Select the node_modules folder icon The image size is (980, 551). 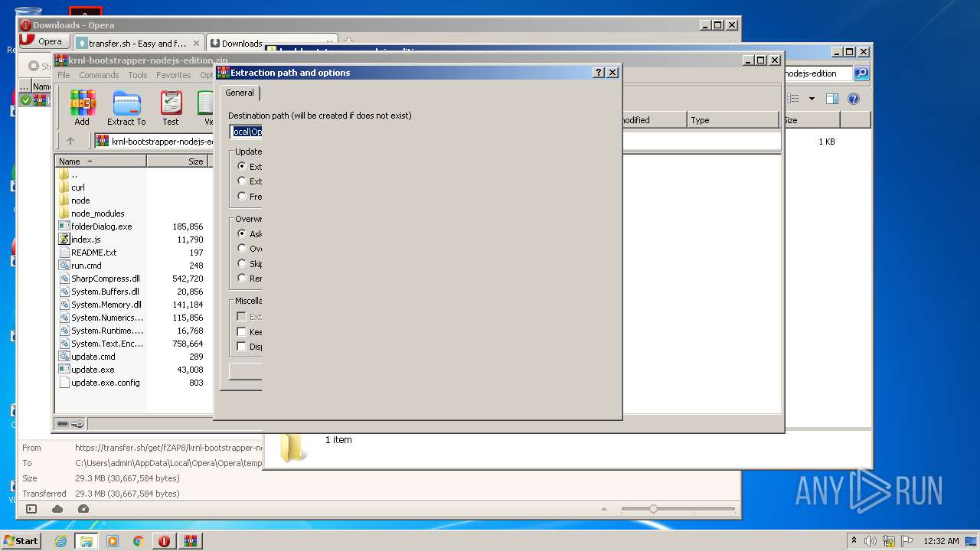click(x=64, y=214)
